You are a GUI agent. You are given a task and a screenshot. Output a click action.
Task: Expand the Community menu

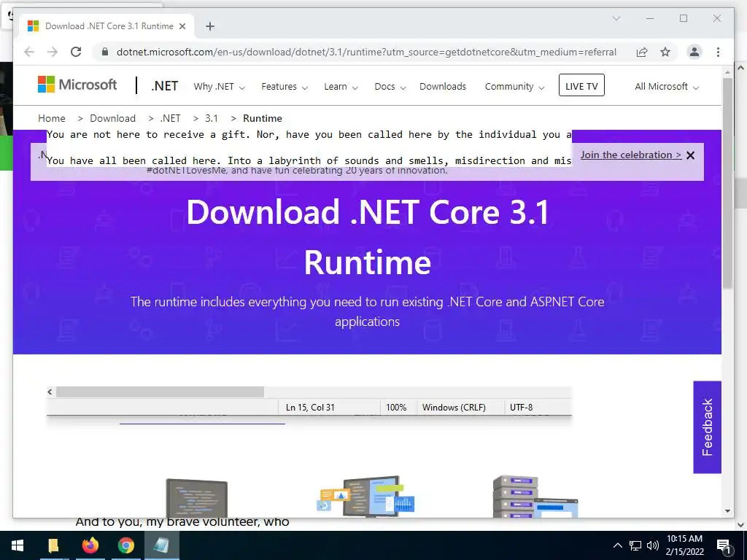514,87
